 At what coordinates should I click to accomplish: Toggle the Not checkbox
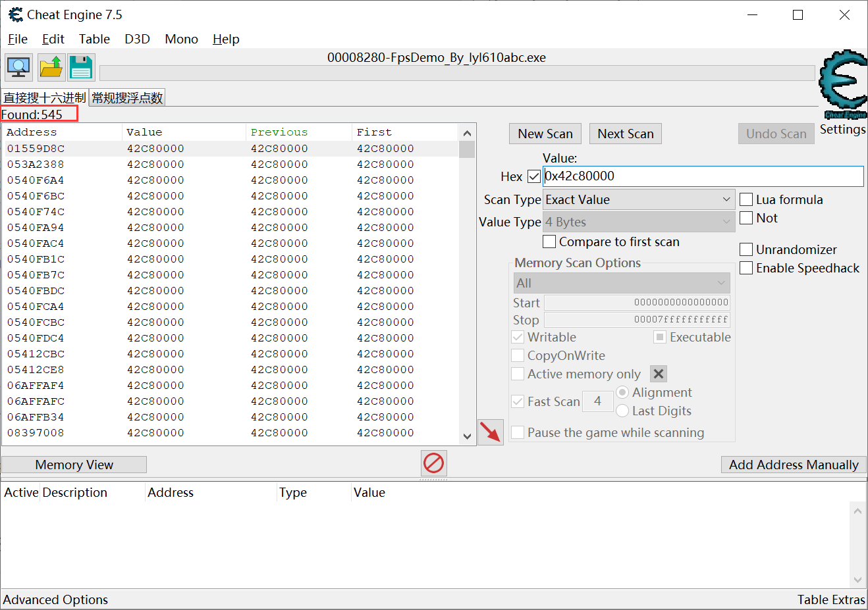point(746,218)
